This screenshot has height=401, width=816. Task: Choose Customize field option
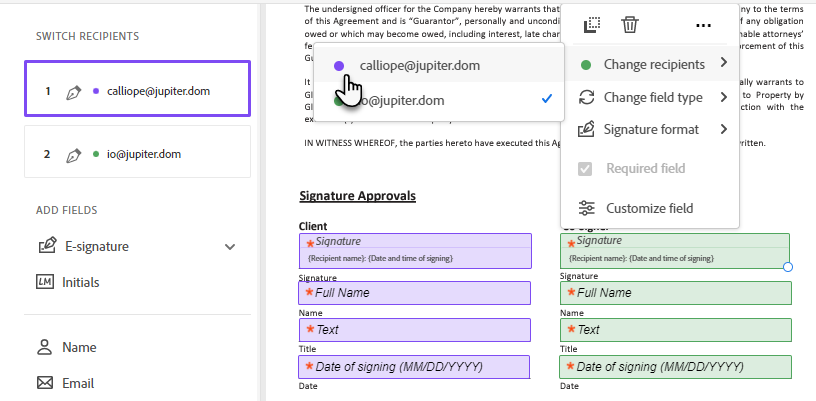[x=650, y=208]
